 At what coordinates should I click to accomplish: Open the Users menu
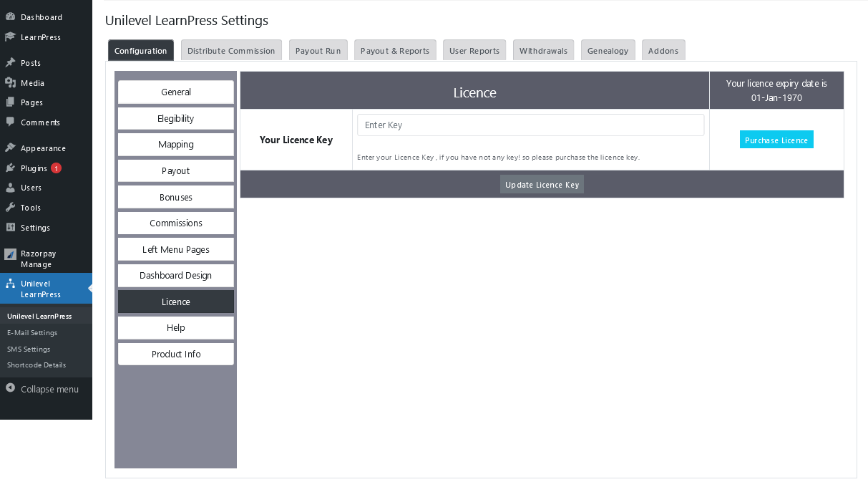[x=29, y=188]
